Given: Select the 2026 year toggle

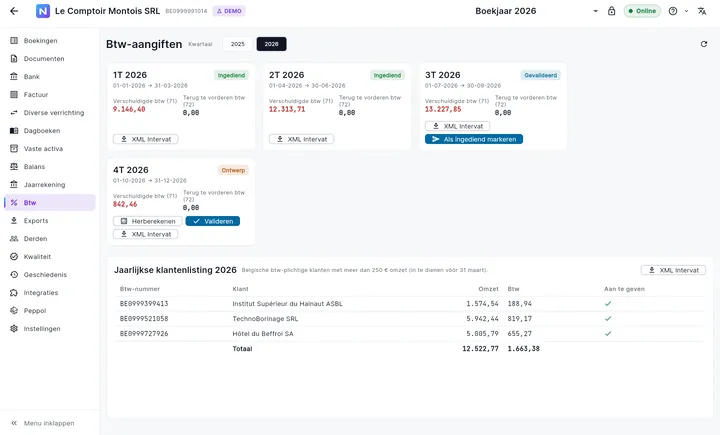Looking at the screenshot, I should click(271, 44).
